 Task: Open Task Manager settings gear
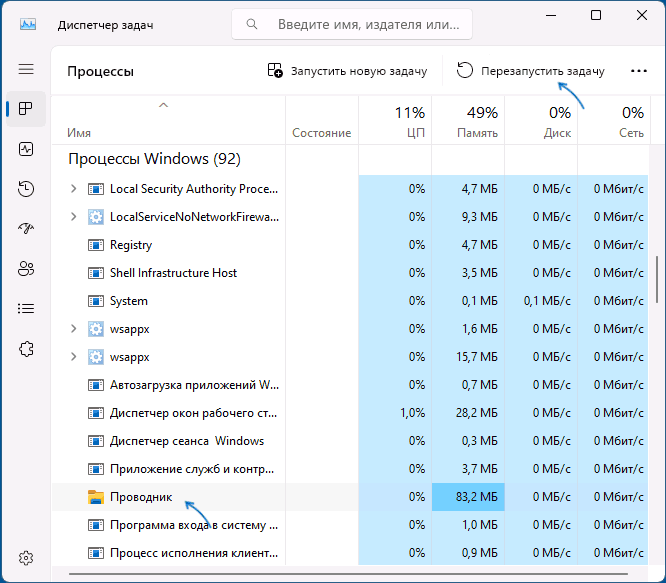[26, 557]
